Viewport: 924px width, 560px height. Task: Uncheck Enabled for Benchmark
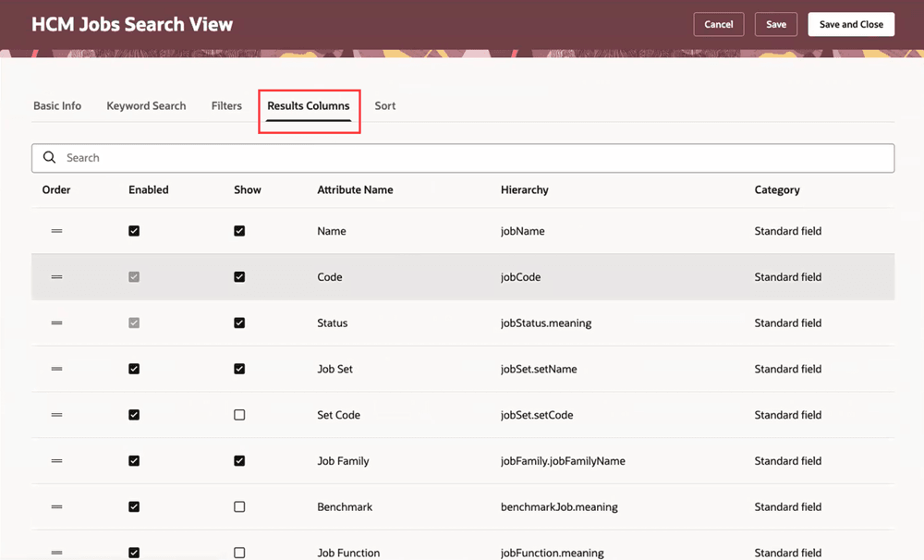coord(134,507)
